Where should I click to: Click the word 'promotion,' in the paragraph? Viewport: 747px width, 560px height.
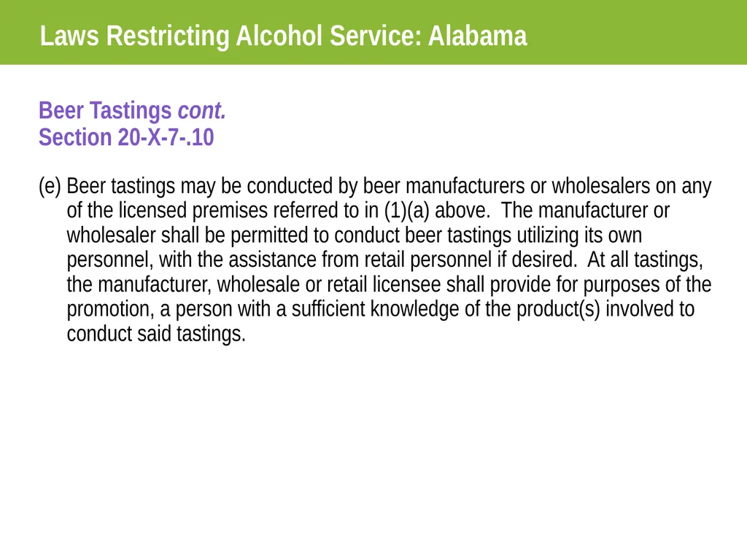click(x=111, y=309)
